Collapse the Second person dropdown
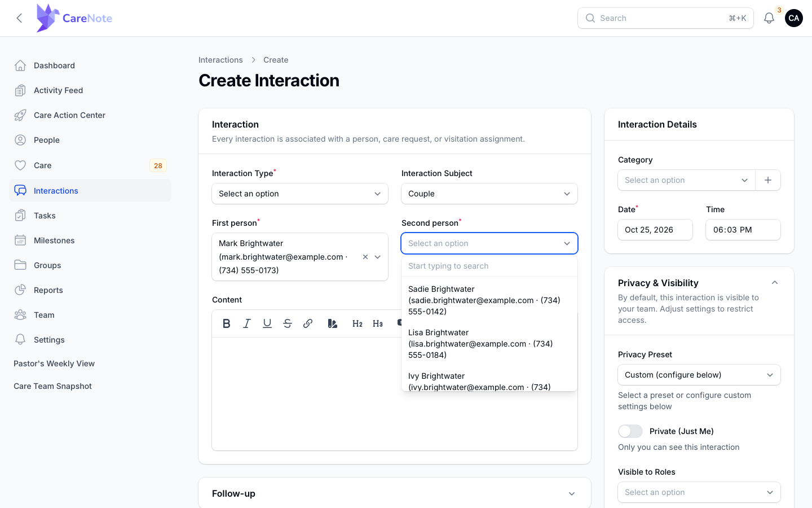Screen dimensions: 812x508 tap(489, 243)
